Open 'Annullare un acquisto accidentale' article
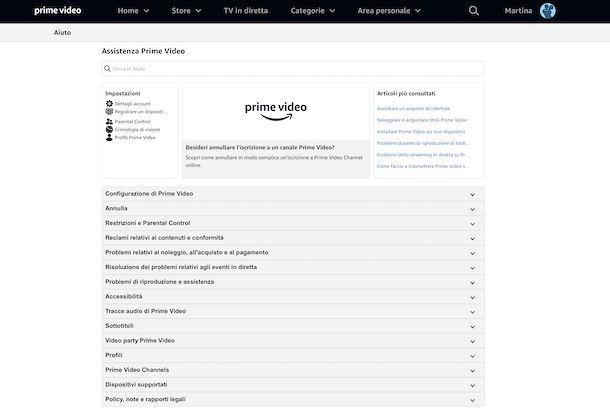 (413, 108)
